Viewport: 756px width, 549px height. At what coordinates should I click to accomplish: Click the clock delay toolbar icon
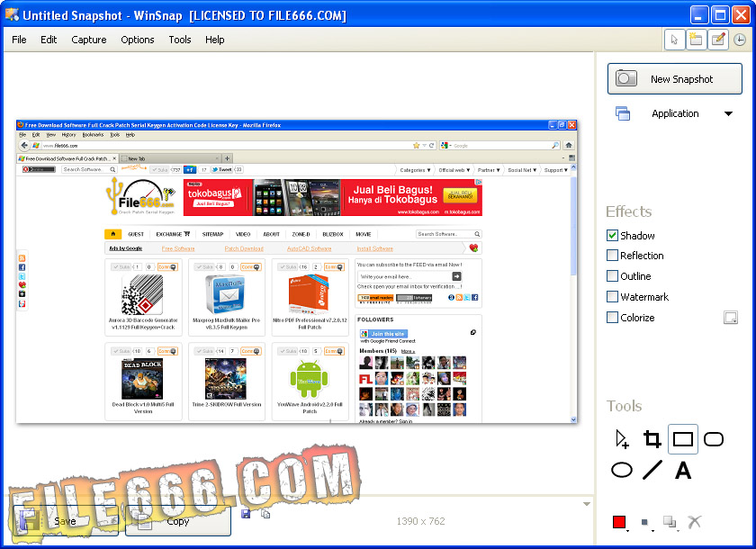click(740, 40)
